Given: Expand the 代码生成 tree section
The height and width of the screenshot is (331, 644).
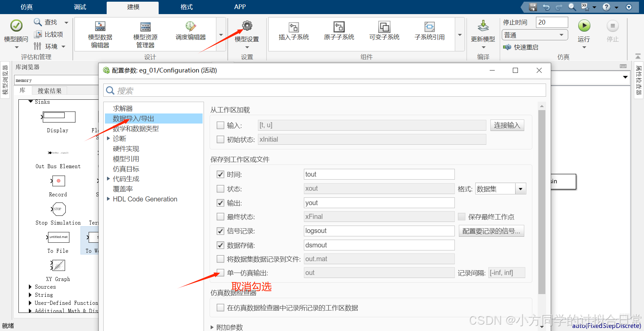Looking at the screenshot, I should pyautogui.click(x=108, y=179).
